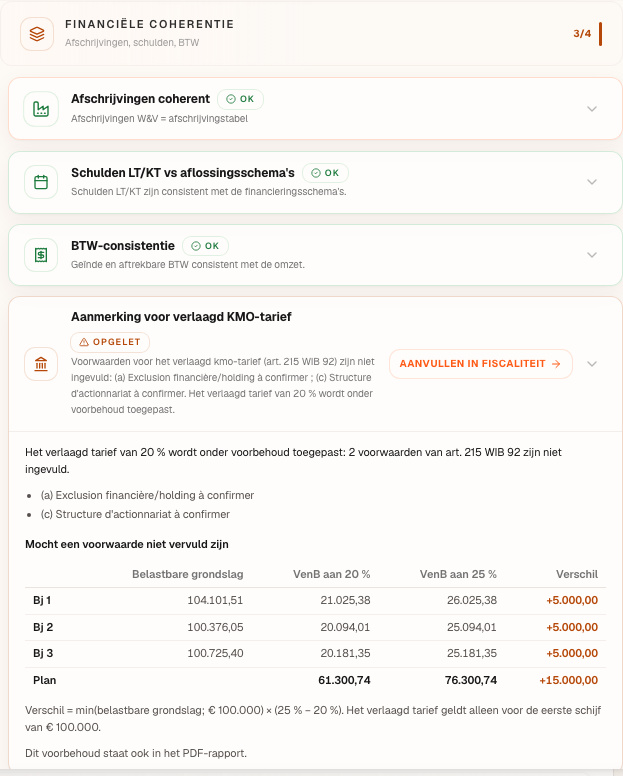
Task: Click the value 26.025,38
Action: tap(472, 601)
